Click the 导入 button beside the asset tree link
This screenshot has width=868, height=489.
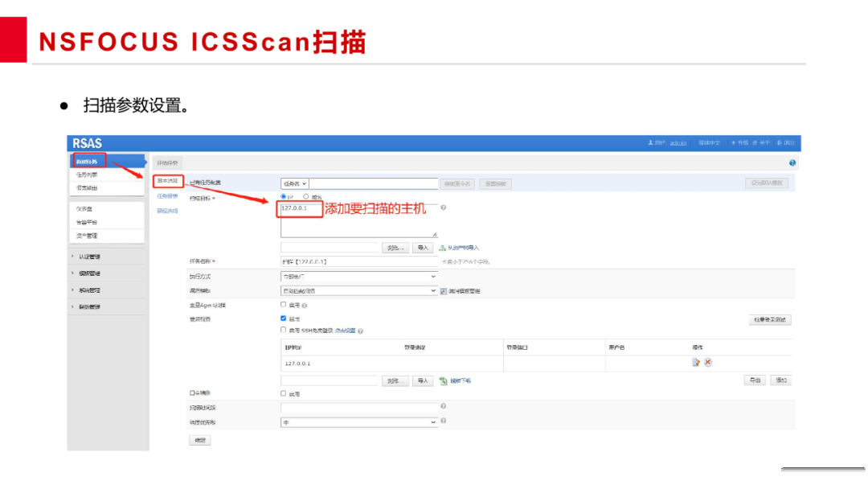pyautogui.click(x=423, y=248)
